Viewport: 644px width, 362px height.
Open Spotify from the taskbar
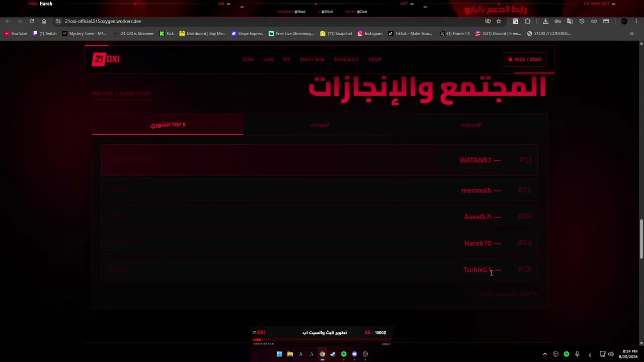coord(344,354)
